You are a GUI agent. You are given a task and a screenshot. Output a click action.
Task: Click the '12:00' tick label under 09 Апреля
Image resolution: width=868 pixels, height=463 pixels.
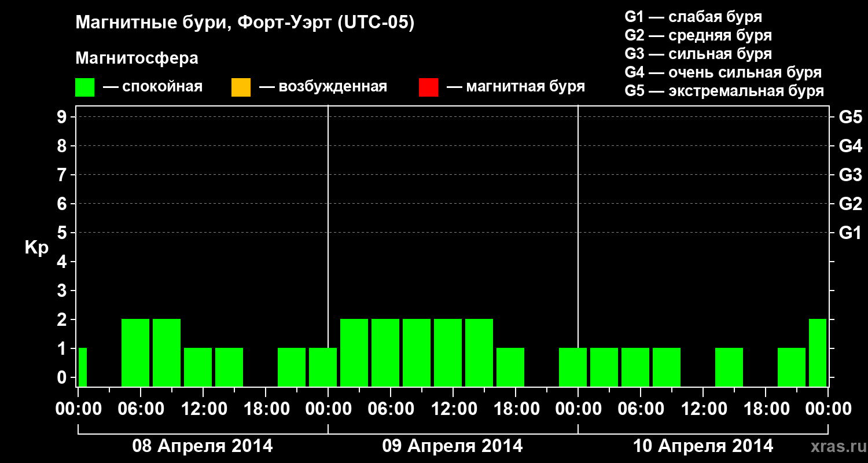point(453,409)
